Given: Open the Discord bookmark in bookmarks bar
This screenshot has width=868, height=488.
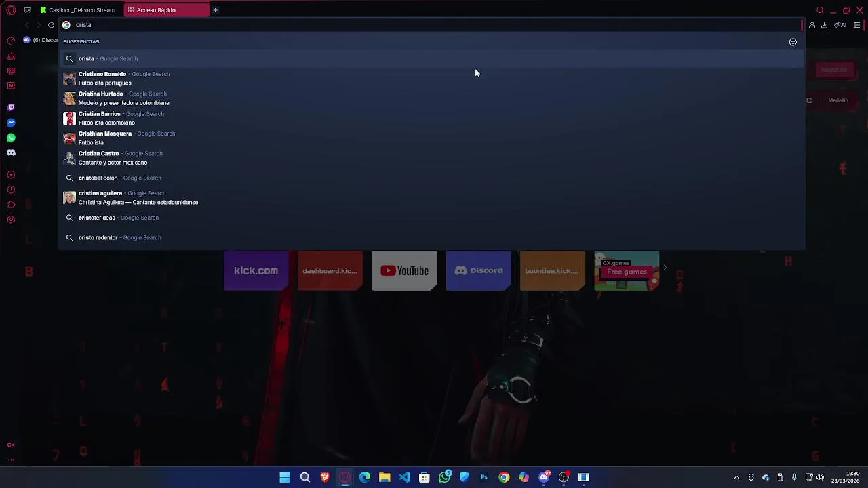Looking at the screenshot, I should click(41, 40).
